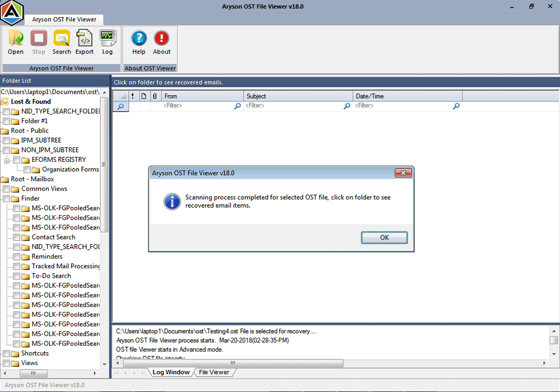The height and width of the screenshot is (392, 560).
Task: Check the Organization Forms checkbox
Action: (27, 169)
